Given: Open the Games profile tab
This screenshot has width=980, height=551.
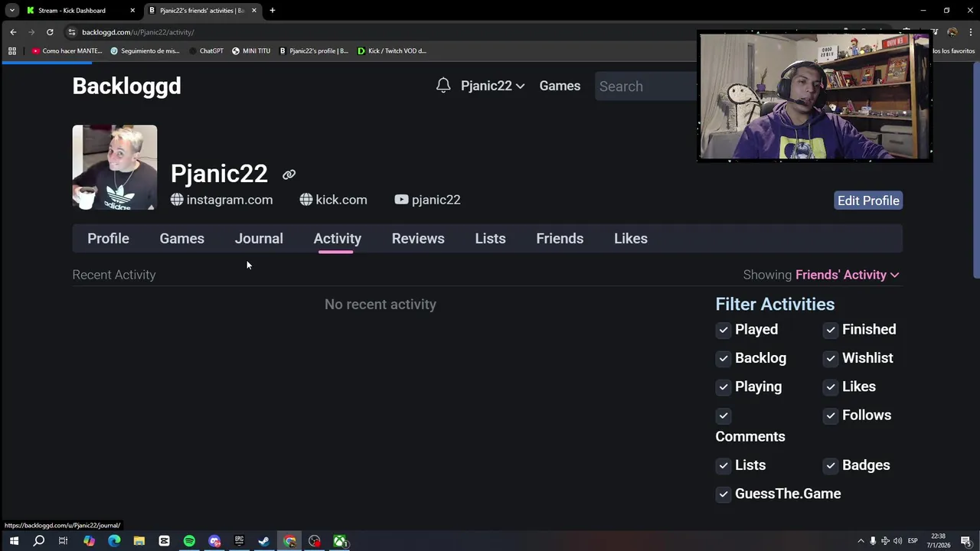Looking at the screenshot, I should coord(181,239).
